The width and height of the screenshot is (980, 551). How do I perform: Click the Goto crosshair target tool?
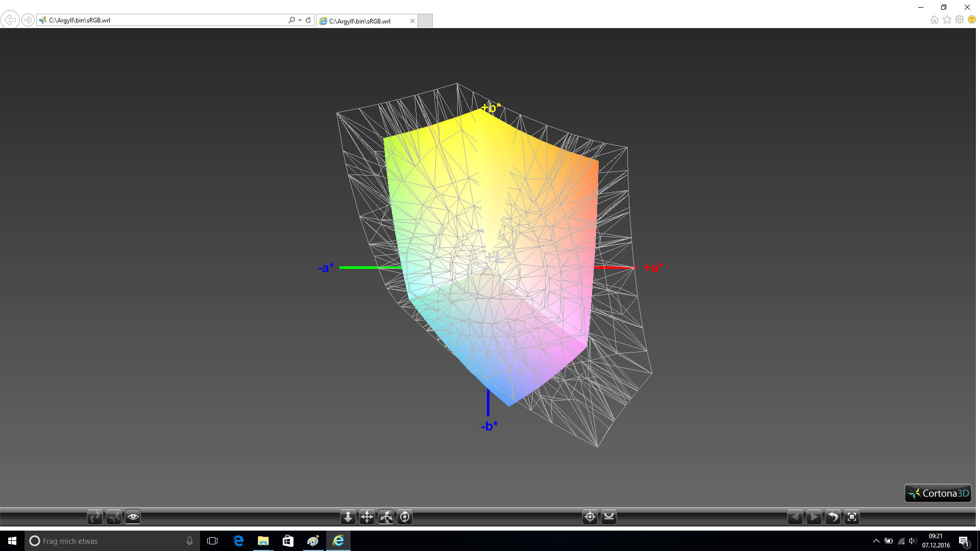pyautogui.click(x=590, y=517)
